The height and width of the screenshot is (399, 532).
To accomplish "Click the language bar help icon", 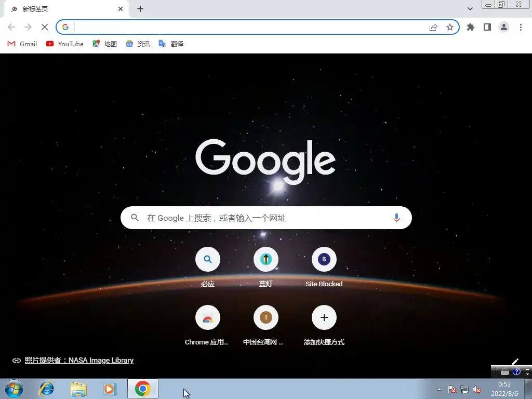I will tap(516, 371).
